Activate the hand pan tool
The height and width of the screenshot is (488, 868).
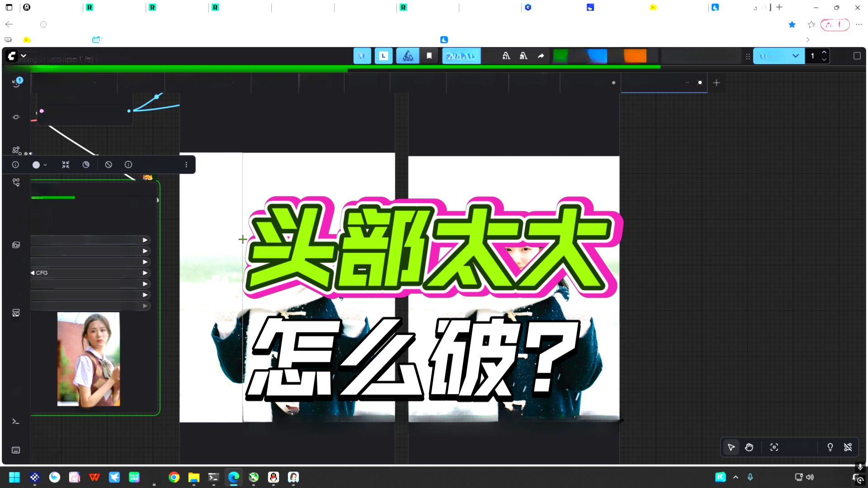[x=749, y=447]
